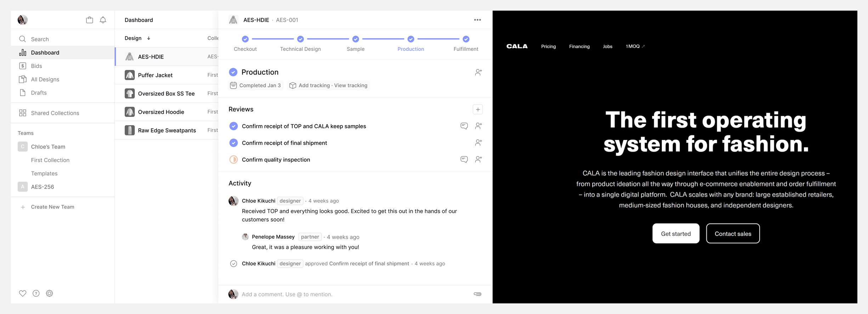Open Templates under Chloe's Team
The width and height of the screenshot is (868, 314).
[44, 174]
